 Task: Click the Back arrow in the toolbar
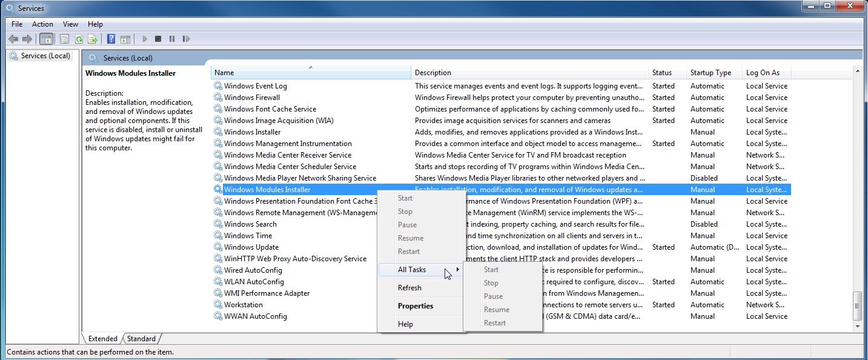coord(13,39)
